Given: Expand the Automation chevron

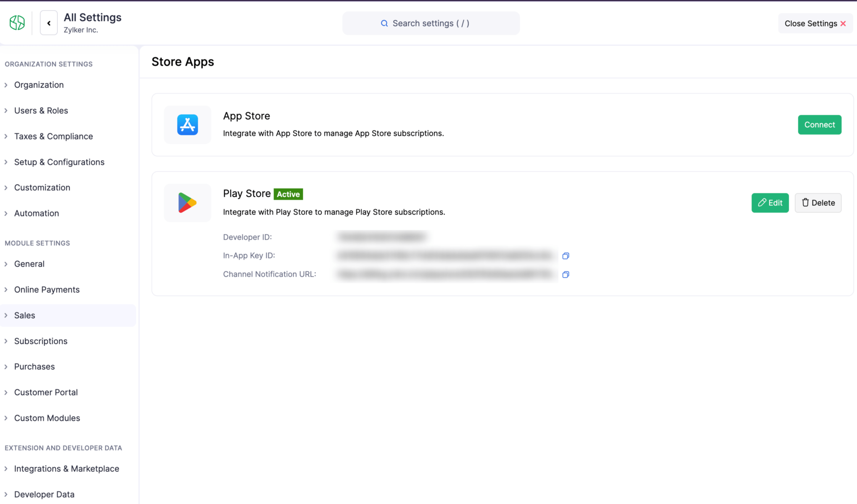Looking at the screenshot, I should click(6, 214).
